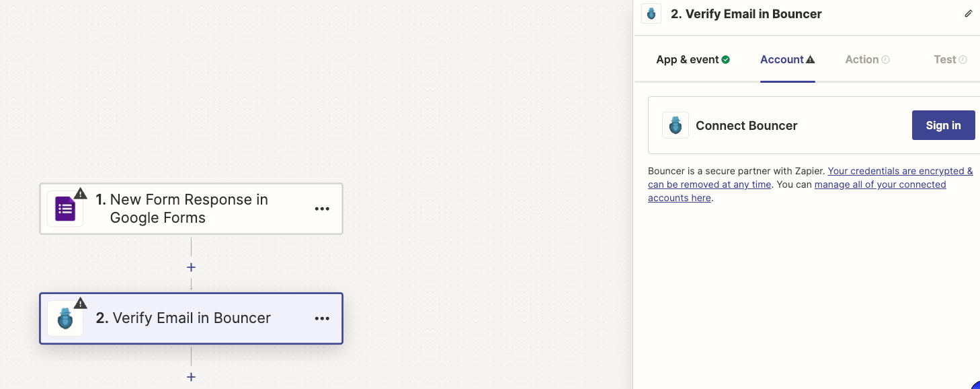
Task: Click the Sign in button for Bouncer
Action: click(943, 125)
